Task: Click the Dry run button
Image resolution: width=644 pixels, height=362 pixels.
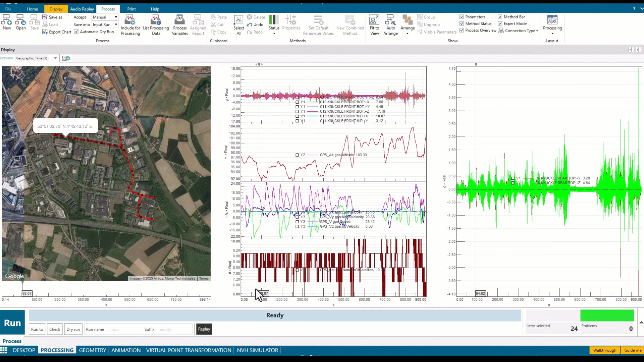Action: click(x=73, y=329)
